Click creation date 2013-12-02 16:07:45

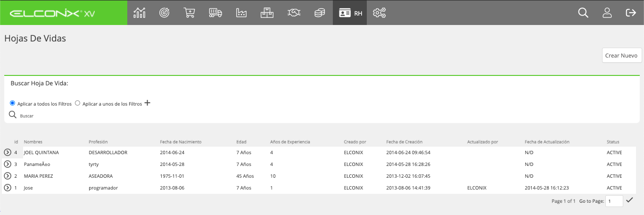(408, 176)
